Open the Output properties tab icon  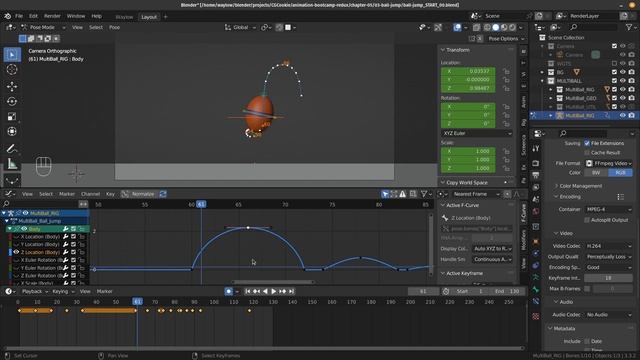[x=536, y=175]
